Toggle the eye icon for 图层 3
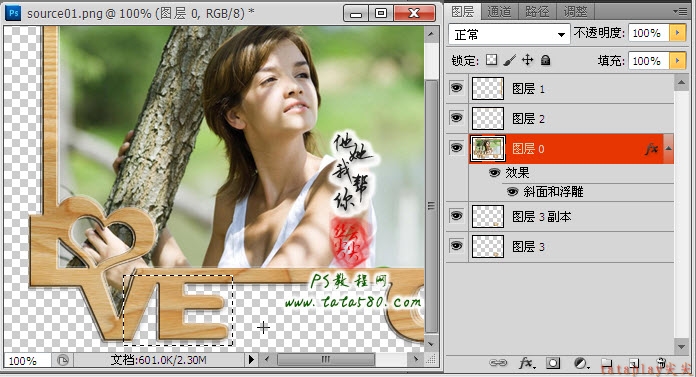Screen dimensions: 696x377 (456, 246)
